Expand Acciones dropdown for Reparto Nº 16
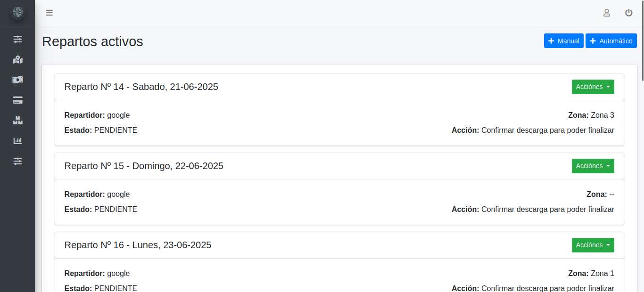The image size is (644, 292). coord(593,245)
